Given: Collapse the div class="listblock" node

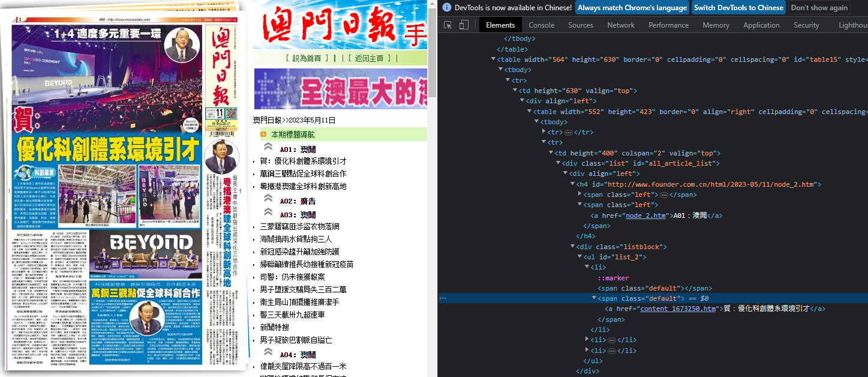Looking at the screenshot, I should coord(572,247).
